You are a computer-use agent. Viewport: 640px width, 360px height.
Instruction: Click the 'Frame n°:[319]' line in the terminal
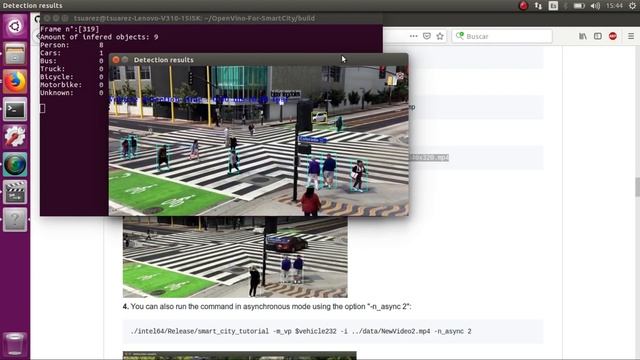click(69, 29)
